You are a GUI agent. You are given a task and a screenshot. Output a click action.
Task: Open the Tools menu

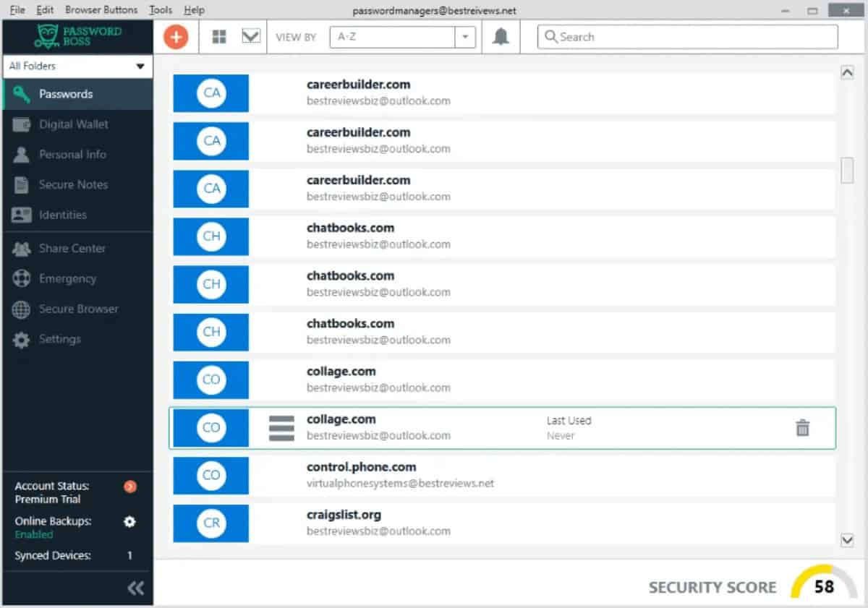pyautogui.click(x=160, y=9)
